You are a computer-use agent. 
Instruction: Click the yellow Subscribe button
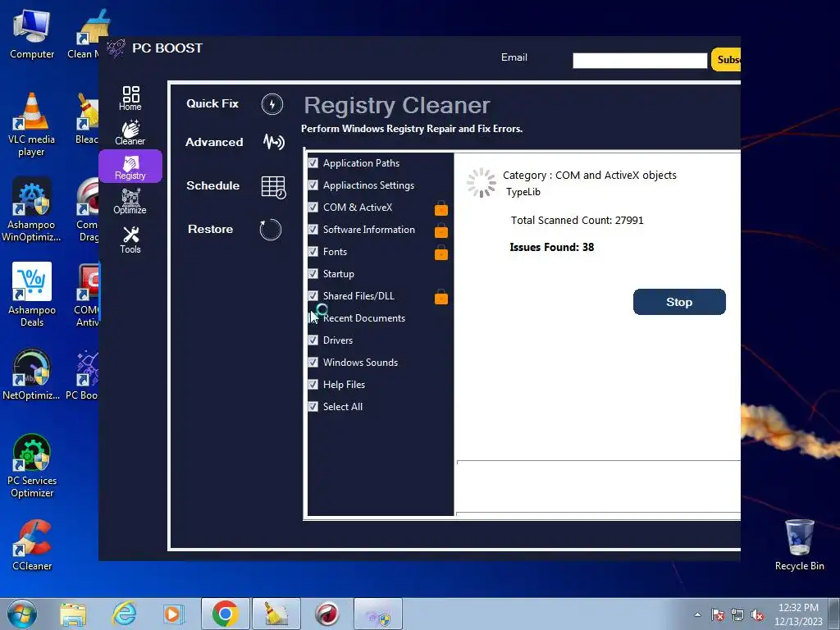point(726,59)
